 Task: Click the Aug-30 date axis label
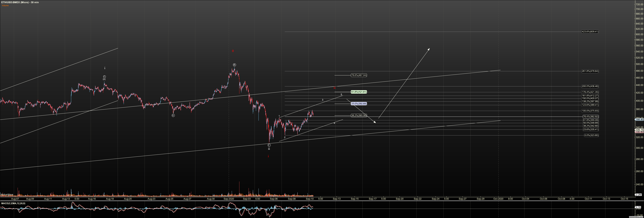[x=211, y=199]
